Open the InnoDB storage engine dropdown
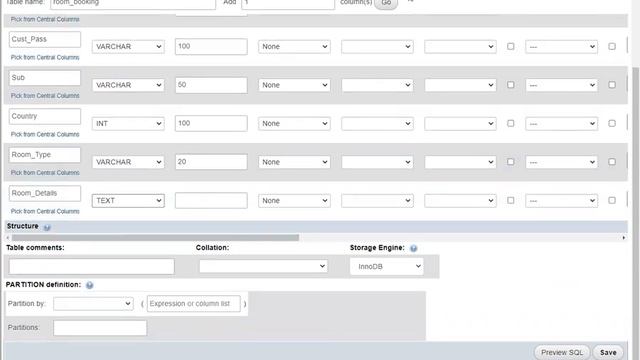Screen dimensions: 640x360 tap(387, 266)
